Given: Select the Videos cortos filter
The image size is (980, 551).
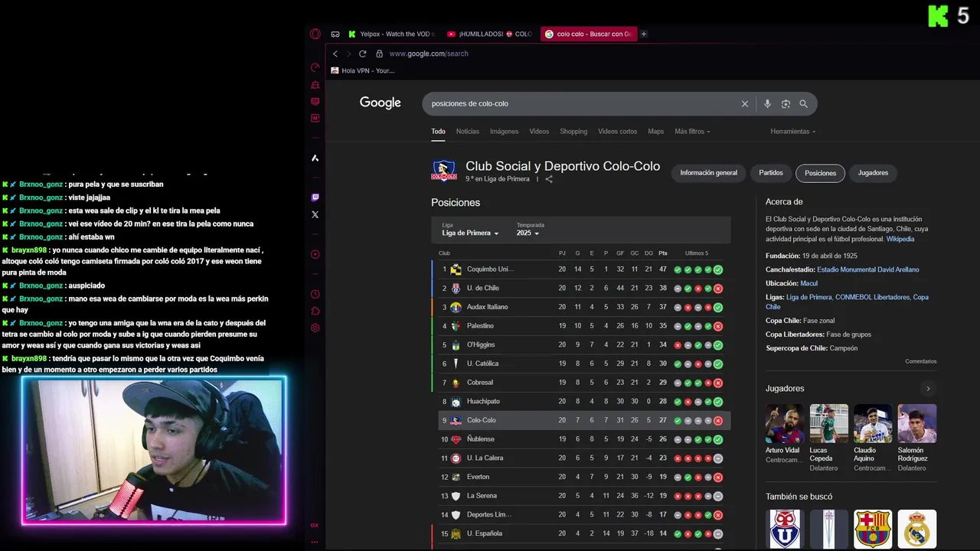Looking at the screenshot, I should (x=617, y=132).
